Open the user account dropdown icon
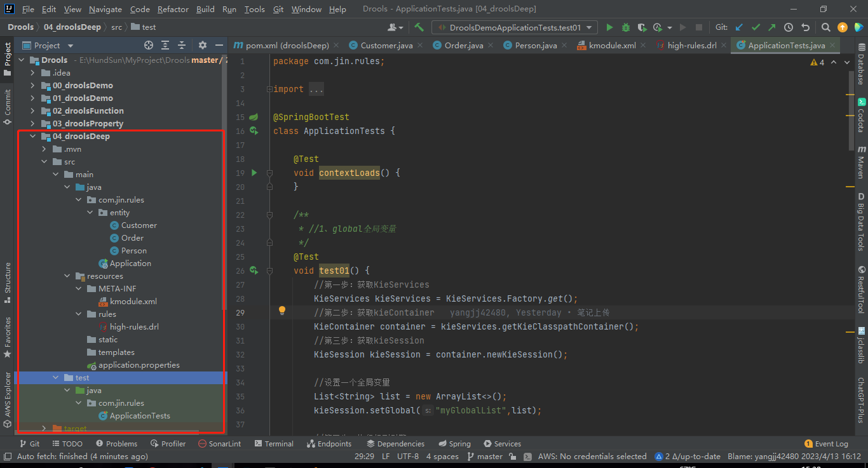Viewport: 868px width, 468px height. click(395, 27)
